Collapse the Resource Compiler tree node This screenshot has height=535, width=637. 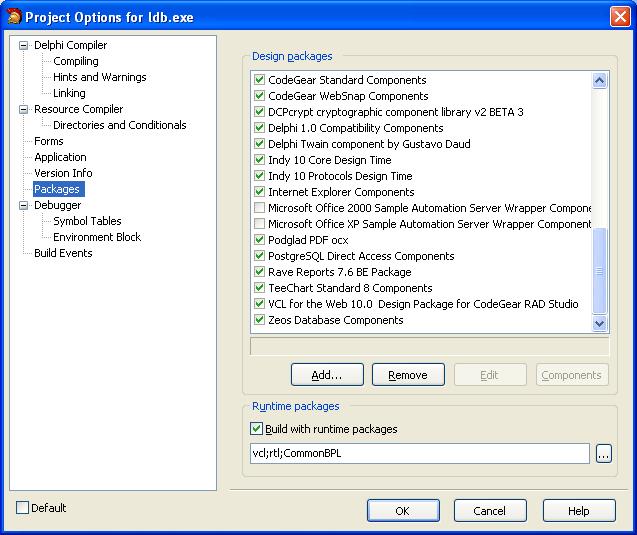coord(24,109)
